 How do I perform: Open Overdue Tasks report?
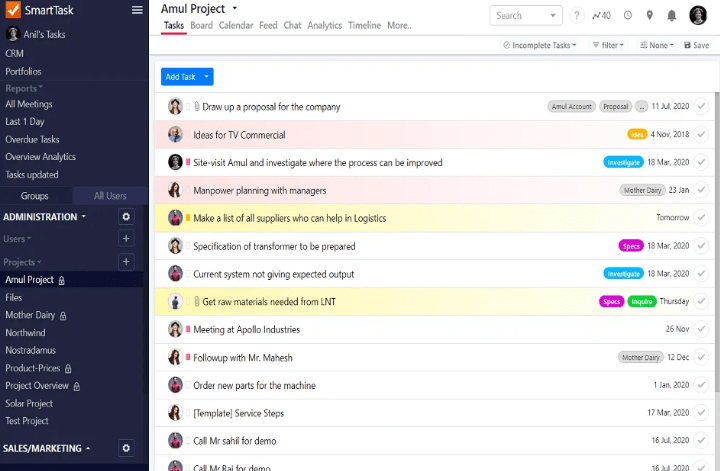point(32,139)
